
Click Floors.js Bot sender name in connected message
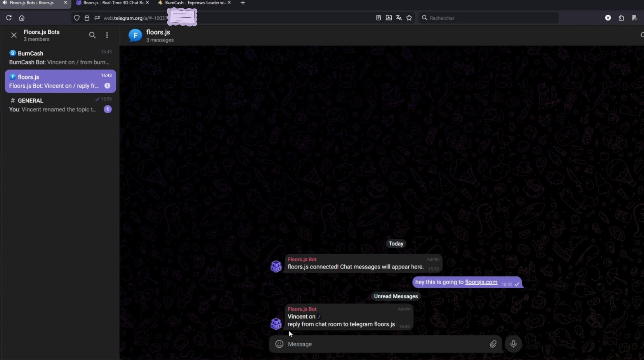coord(302,259)
